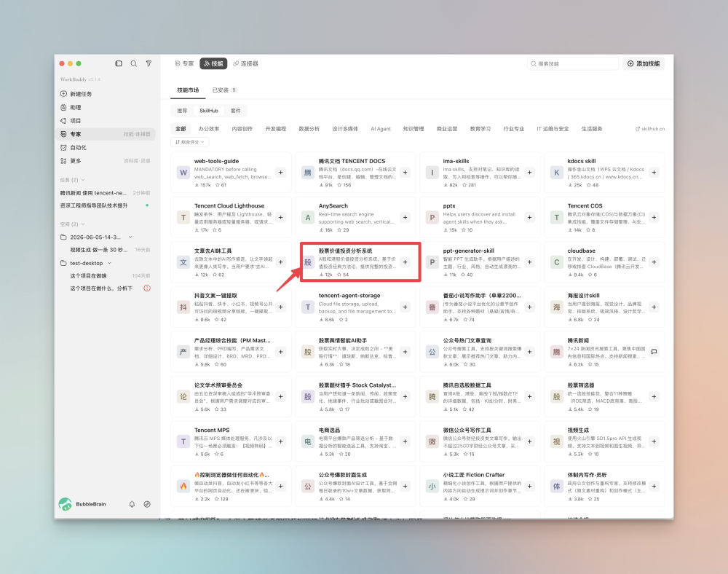The width and height of the screenshot is (728, 574).
Task: Click red alert icon on 这个项目在做什么 row
Action: (147, 288)
